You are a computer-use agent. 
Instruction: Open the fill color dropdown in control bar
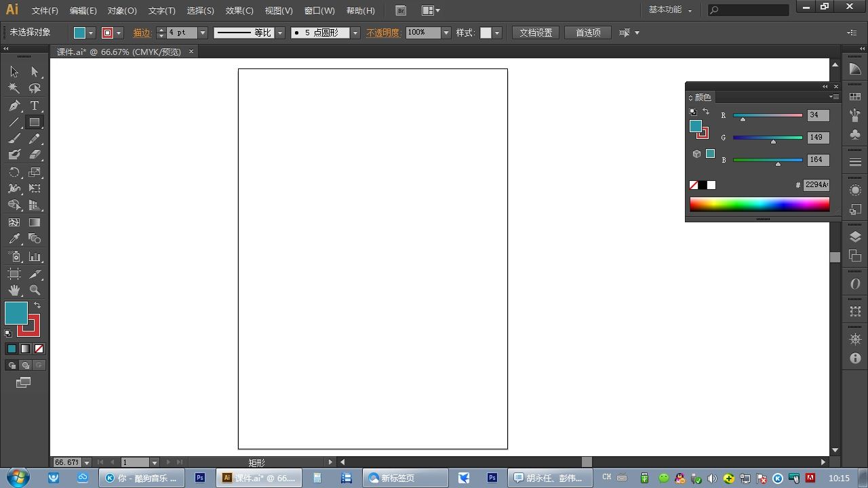point(91,33)
